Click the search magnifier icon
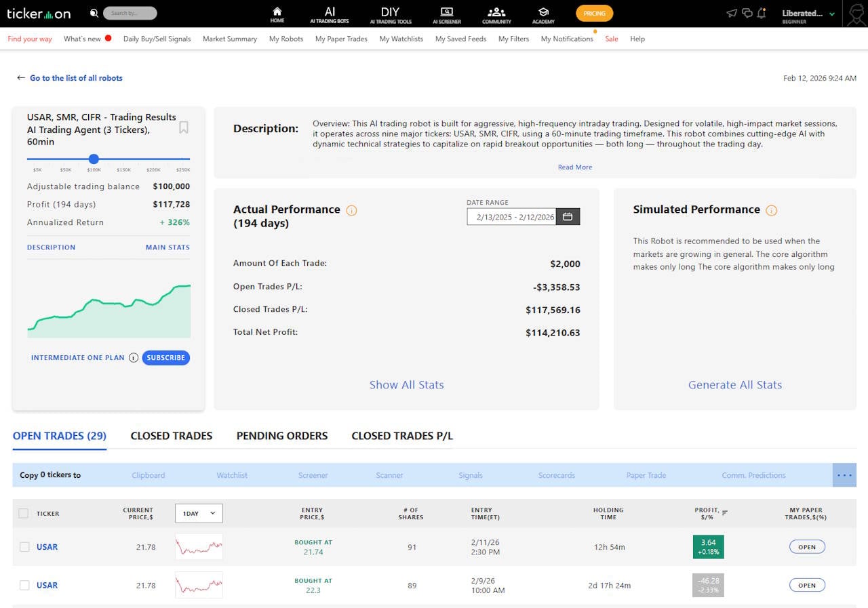This screenshot has width=868, height=608. click(x=94, y=13)
